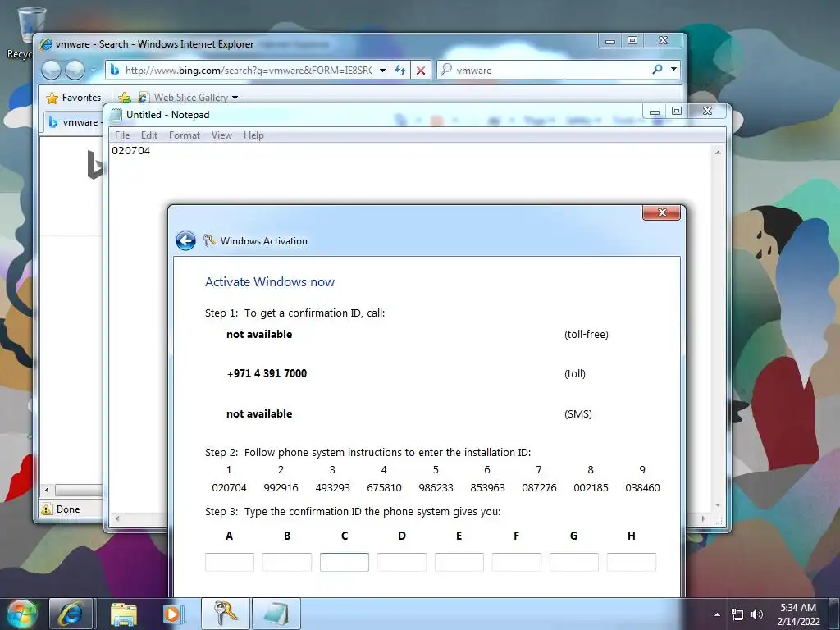Open Internet Explorer from the taskbar
Viewport: 840px width, 630px height.
[x=71, y=614]
